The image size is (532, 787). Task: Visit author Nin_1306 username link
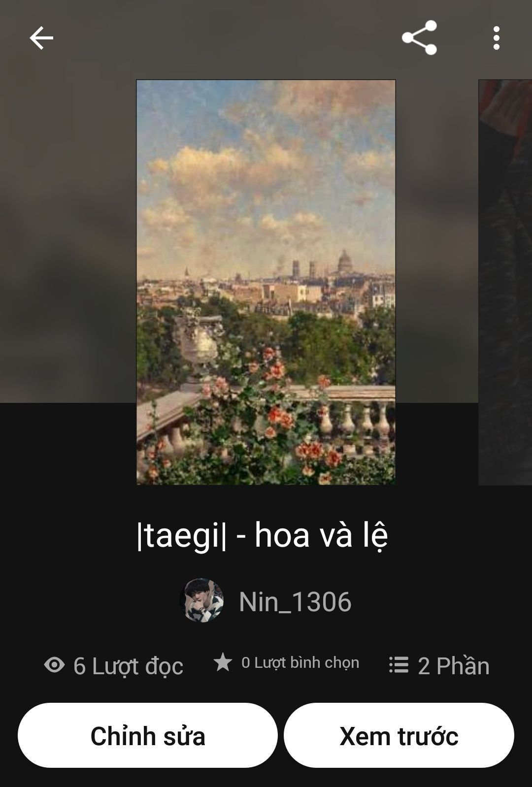(295, 601)
